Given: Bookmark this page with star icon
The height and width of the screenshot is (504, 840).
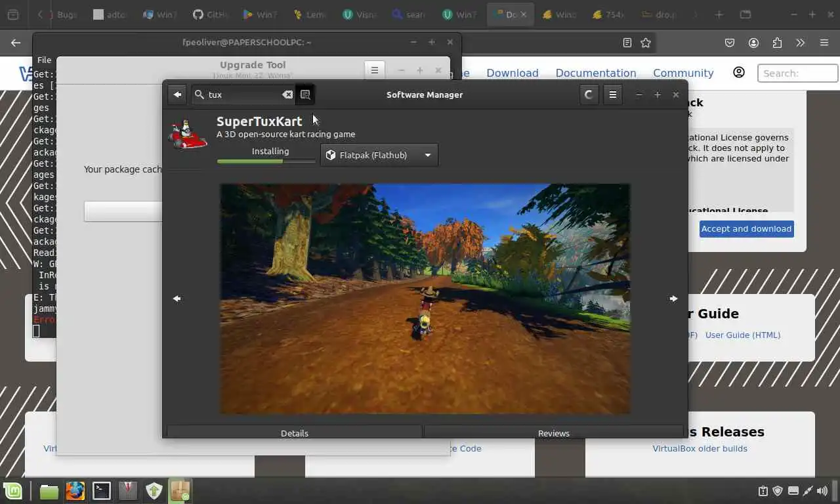Looking at the screenshot, I should pos(646,43).
